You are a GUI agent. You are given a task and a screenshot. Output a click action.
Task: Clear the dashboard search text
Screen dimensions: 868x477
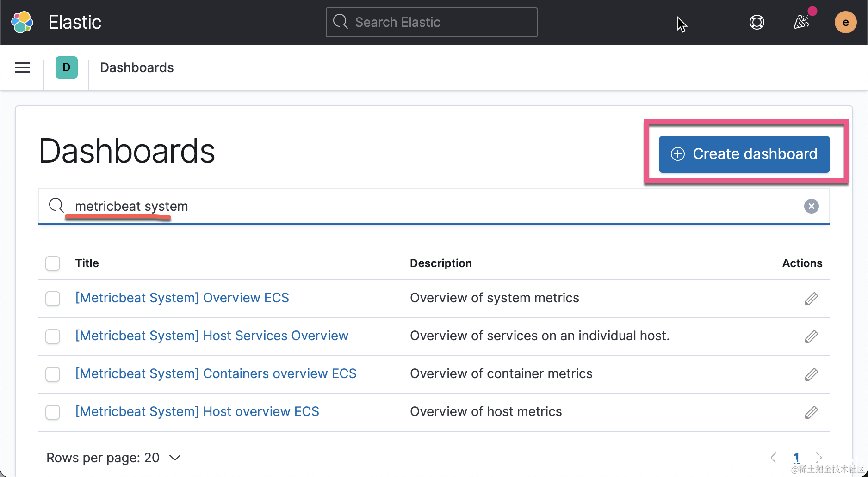811,206
